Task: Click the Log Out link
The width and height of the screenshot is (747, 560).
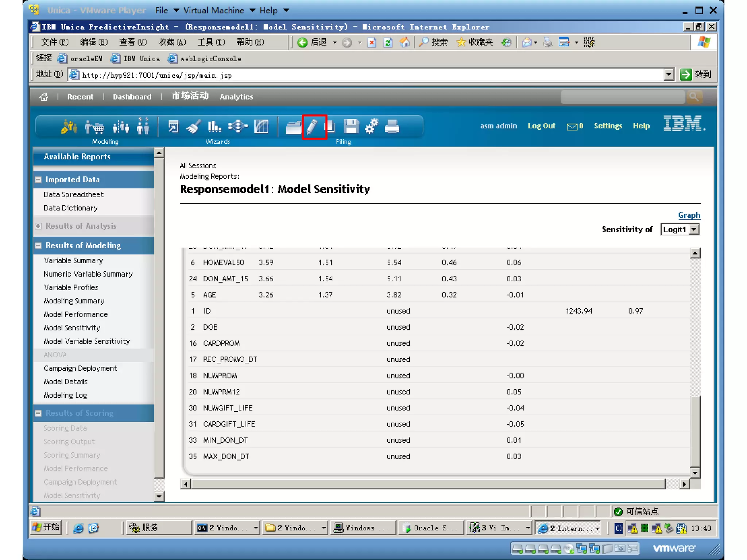Action: 541,126
